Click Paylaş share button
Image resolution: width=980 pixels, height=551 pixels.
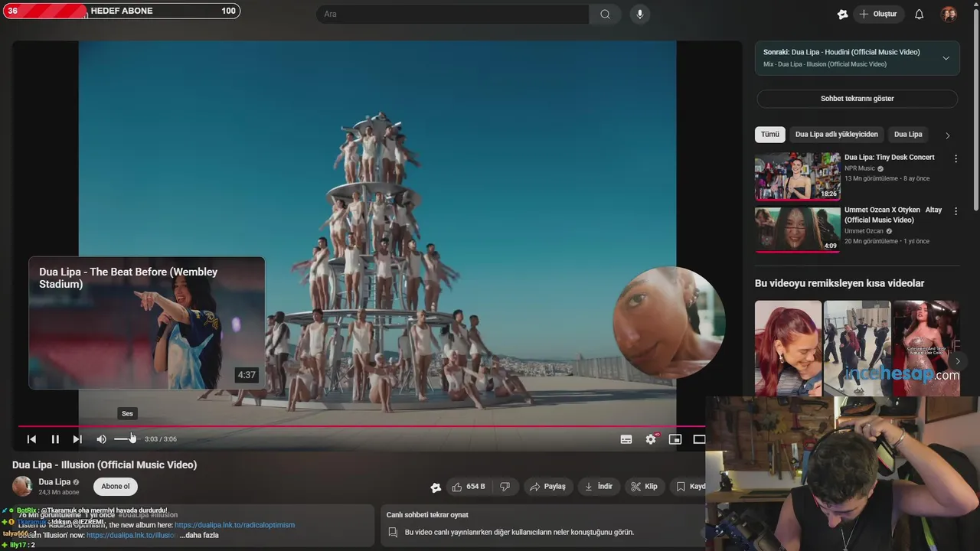547,487
